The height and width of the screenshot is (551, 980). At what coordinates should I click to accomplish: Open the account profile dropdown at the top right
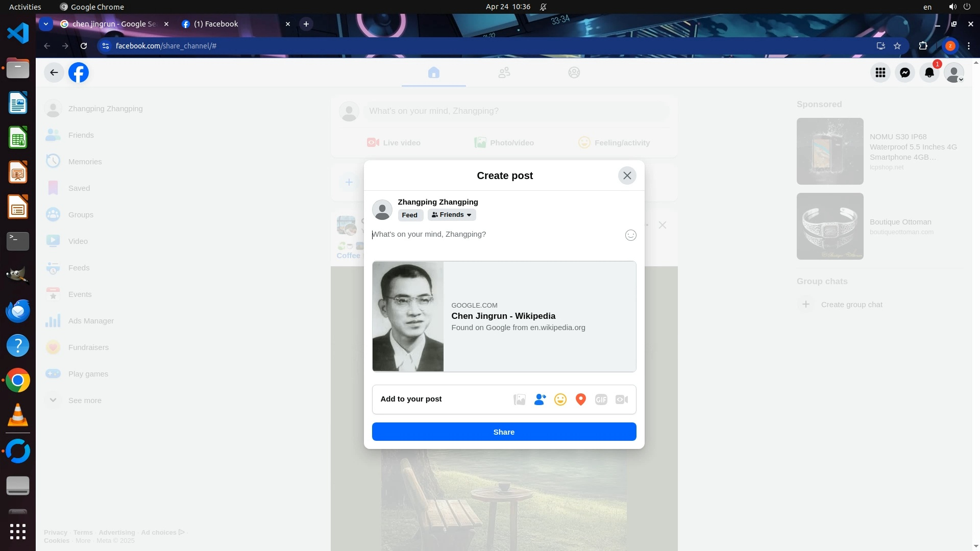pos(953,72)
